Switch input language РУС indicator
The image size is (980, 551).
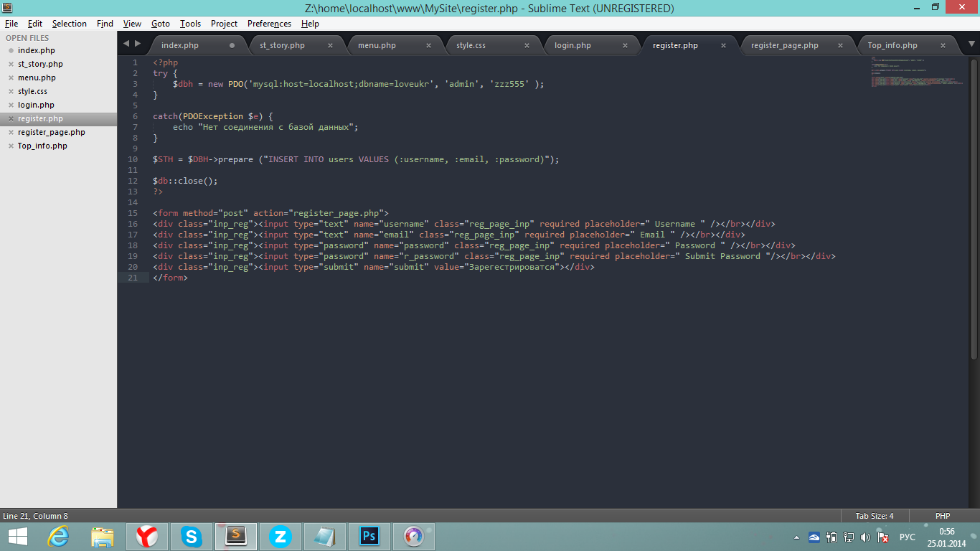click(x=908, y=537)
